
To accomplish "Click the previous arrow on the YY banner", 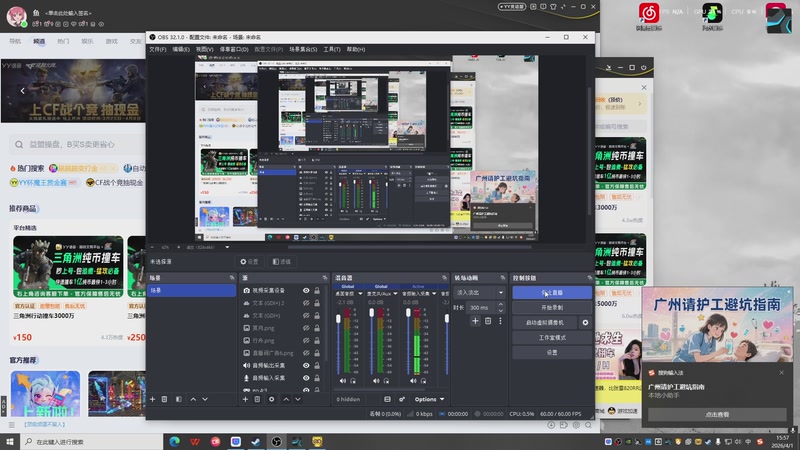I will coord(22,91).
